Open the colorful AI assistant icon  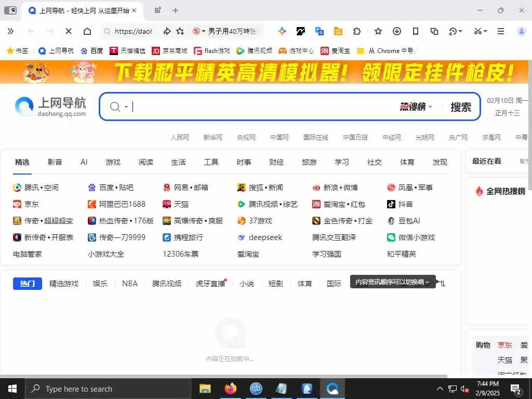(x=282, y=31)
